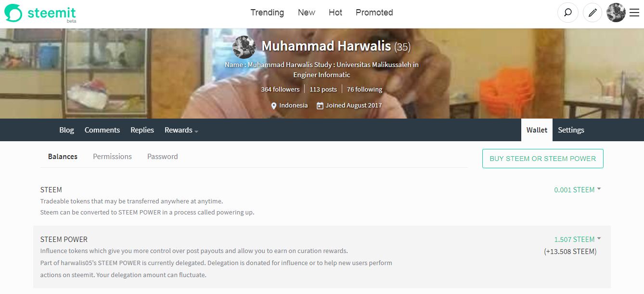Select the Permissions tab
The image size is (644, 294).
click(112, 157)
